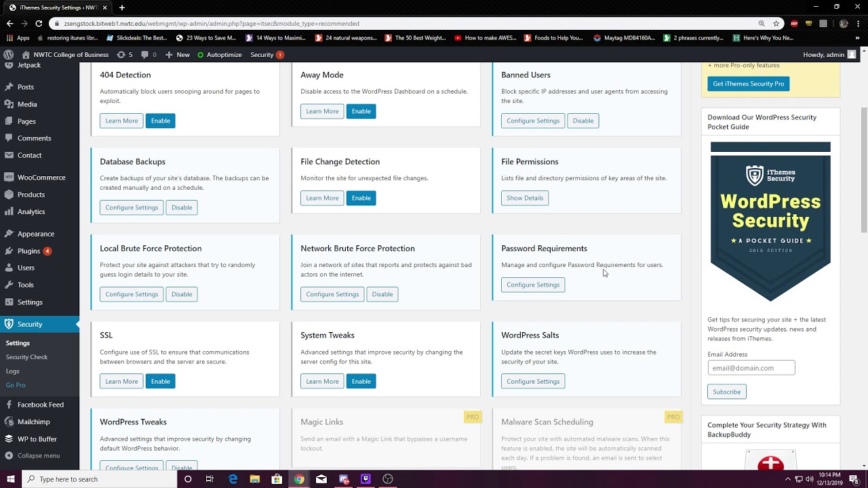Click the Products sidebar icon

(9, 195)
